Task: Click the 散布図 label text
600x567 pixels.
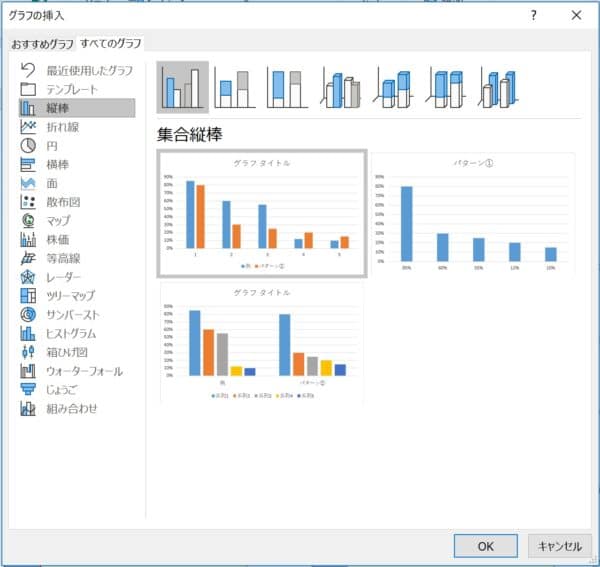Action: [x=63, y=202]
